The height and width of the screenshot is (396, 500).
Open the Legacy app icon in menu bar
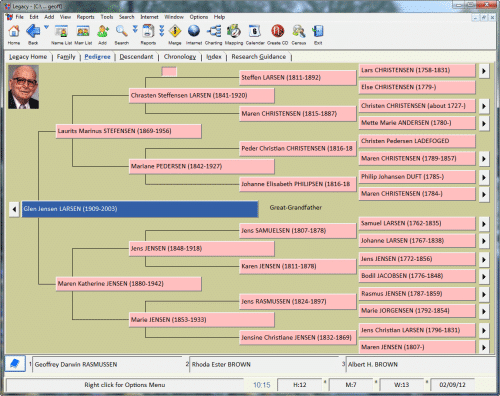point(9,17)
